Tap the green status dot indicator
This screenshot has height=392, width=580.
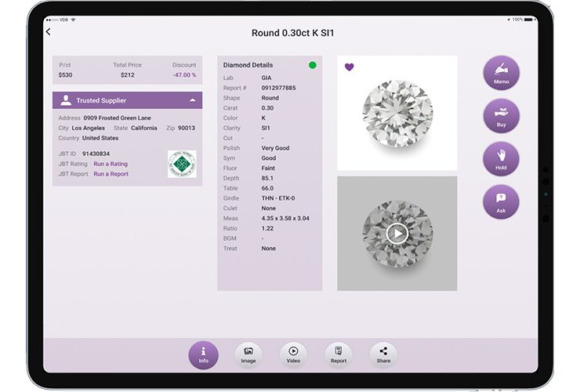coord(313,65)
